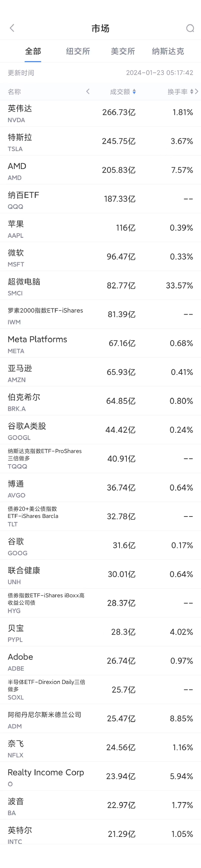Viewport: 201px width, 868px height.
Task: Select the 全部 tab
Action: [x=33, y=51]
